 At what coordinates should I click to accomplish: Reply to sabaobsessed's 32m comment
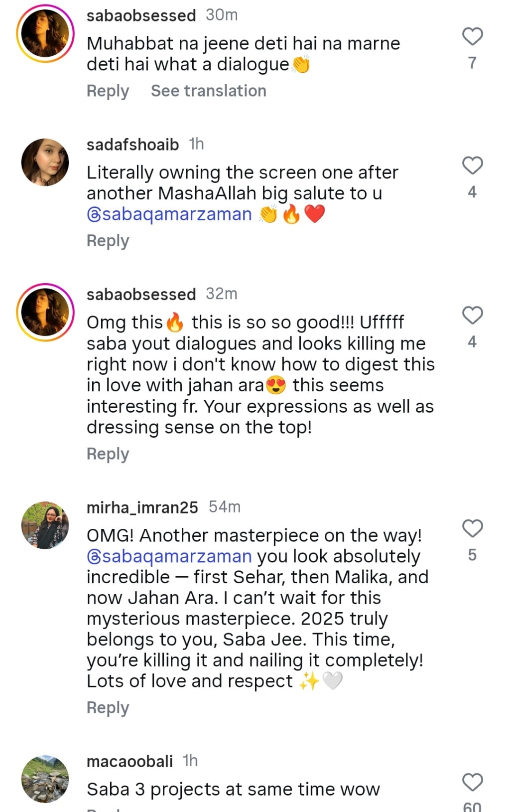pos(108,454)
